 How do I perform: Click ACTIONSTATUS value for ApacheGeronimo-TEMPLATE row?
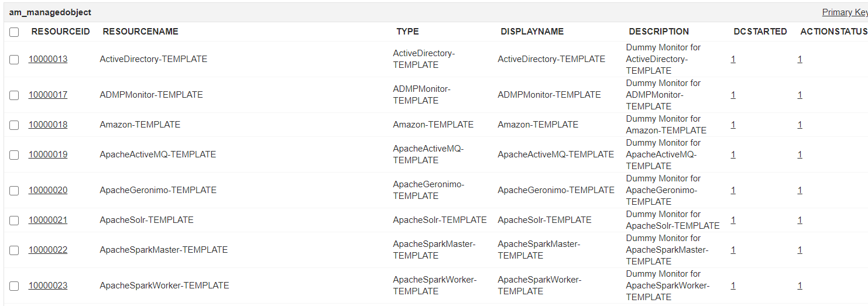pyautogui.click(x=800, y=190)
